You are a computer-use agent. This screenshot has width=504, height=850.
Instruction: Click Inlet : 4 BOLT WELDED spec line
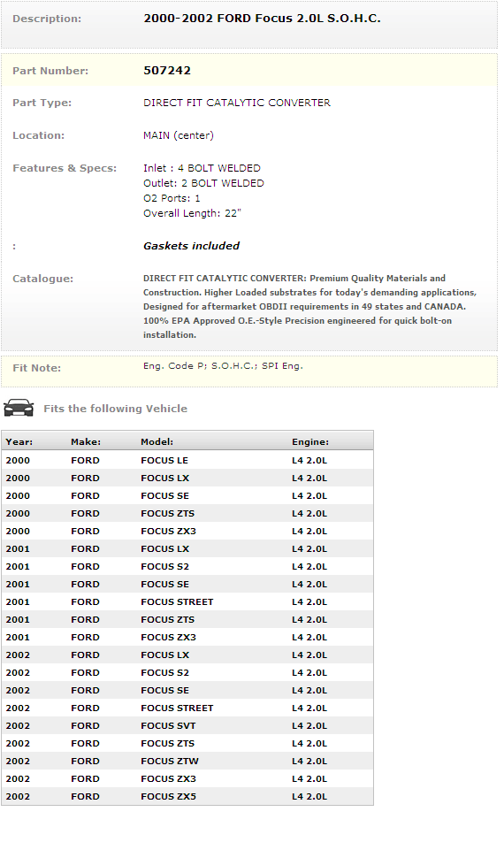click(x=202, y=168)
